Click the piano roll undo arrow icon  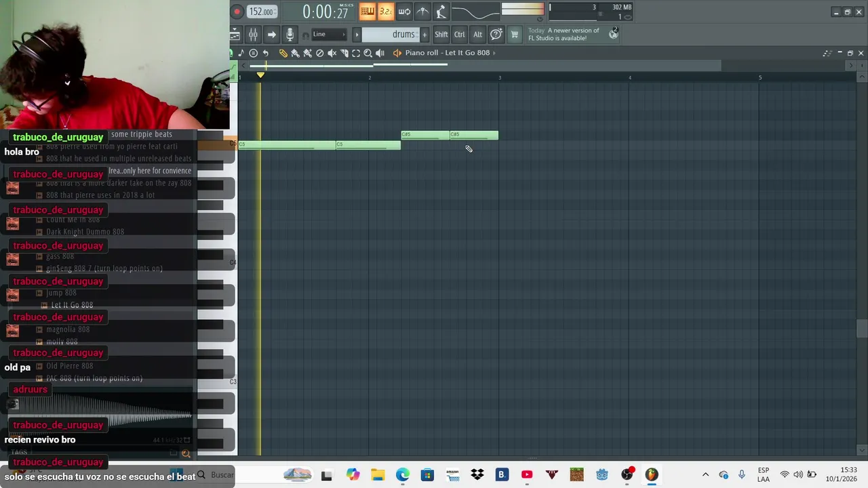tap(266, 53)
